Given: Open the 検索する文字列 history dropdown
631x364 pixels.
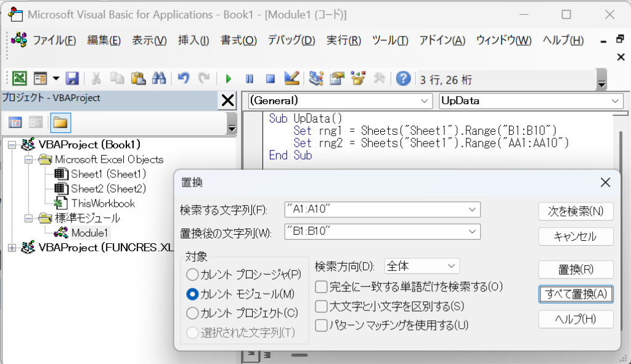Looking at the screenshot, I should pos(472,209).
